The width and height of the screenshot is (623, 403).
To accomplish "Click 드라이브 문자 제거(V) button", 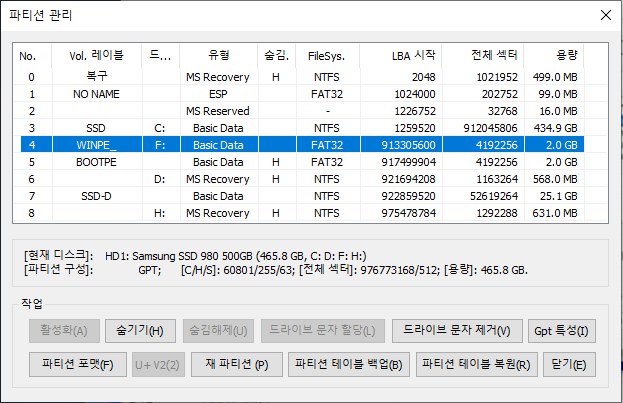I will click(457, 331).
